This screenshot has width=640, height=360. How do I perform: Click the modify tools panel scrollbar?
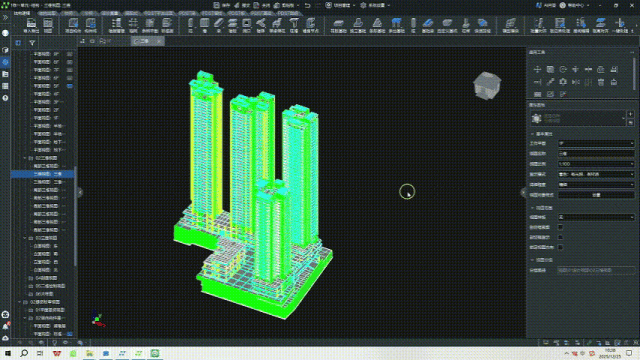[634, 73]
